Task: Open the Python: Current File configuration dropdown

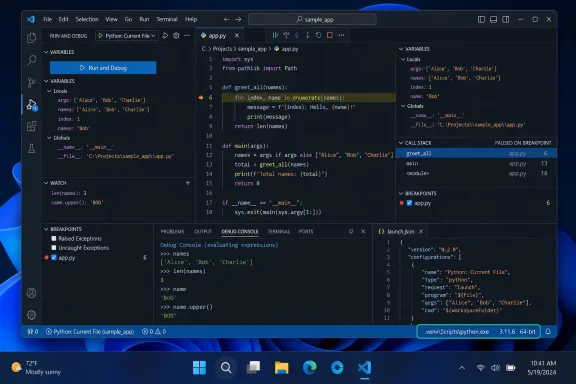Action: point(126,36)
